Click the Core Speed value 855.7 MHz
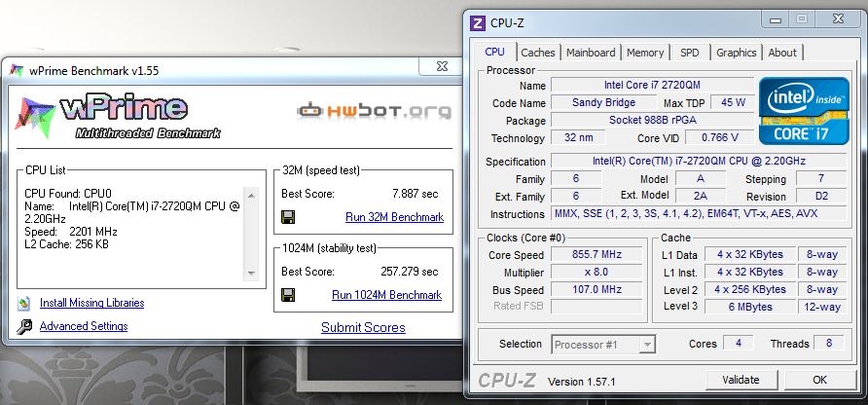 pos(597,255)
